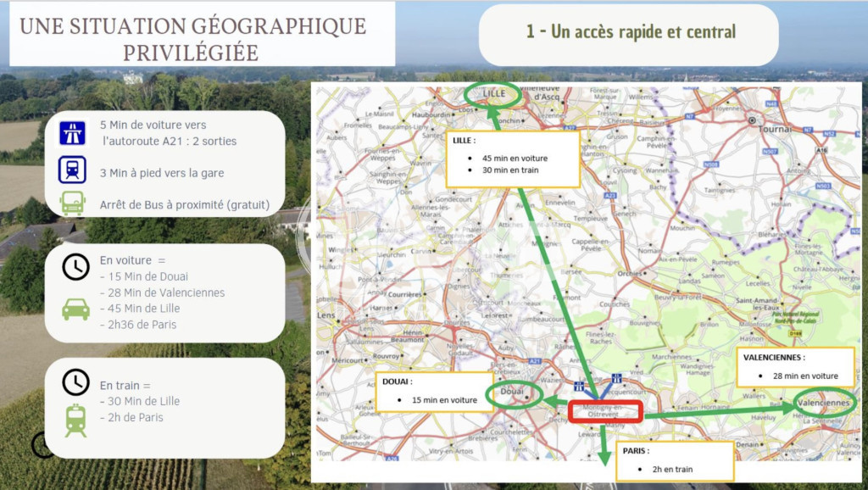
Task: Click the blue train station icon
Action: pos(73,170)
